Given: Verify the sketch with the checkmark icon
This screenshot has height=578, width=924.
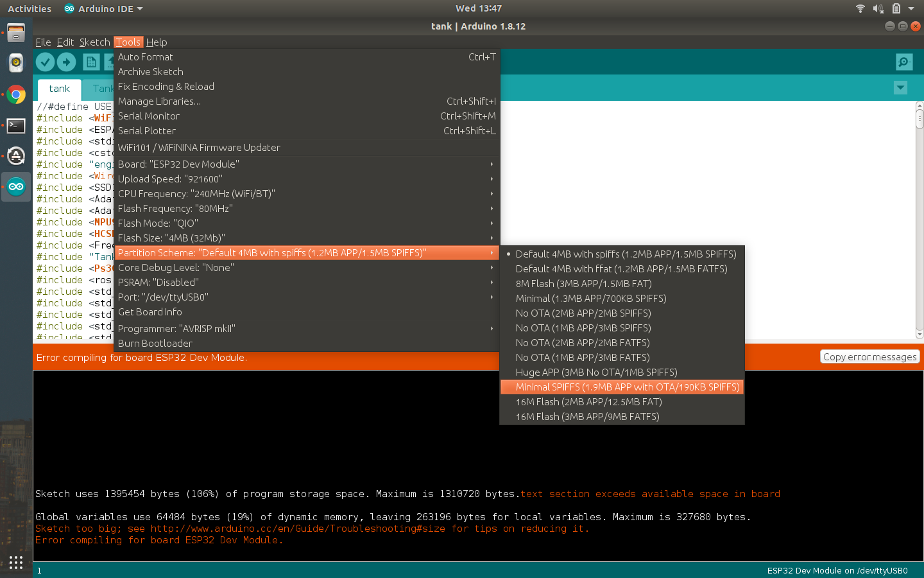Looking at the screenshot, I should pos(45,62).
